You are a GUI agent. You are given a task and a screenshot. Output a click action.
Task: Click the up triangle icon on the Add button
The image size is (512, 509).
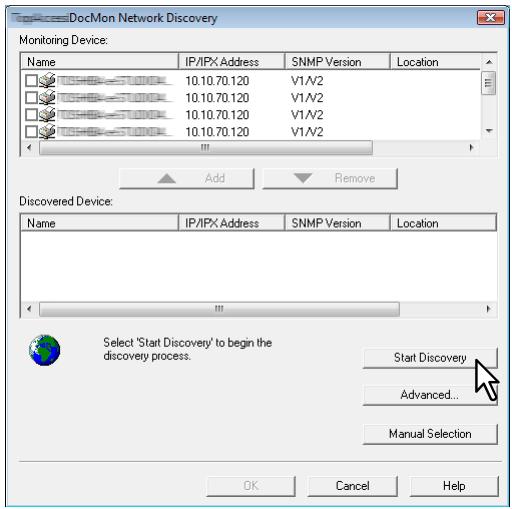pyautogui.click(x=167, y=179)
